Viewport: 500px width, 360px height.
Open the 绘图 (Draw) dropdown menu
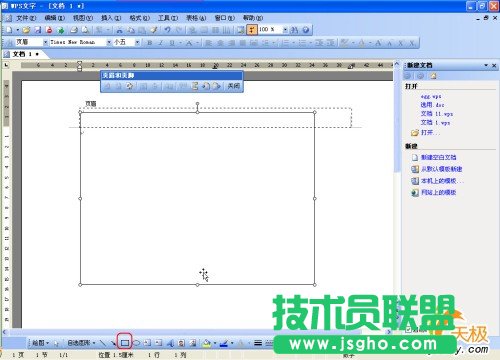point(41,343)
